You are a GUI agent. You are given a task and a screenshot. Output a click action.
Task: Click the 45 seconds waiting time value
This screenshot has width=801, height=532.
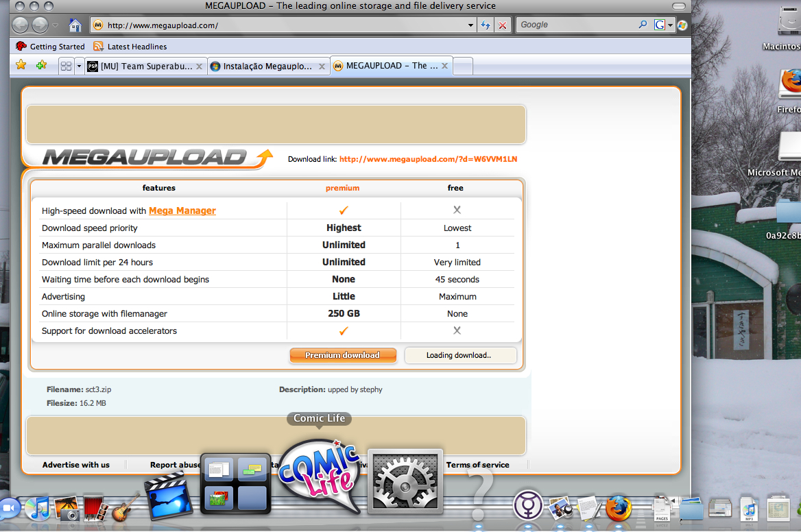coord(457,280)
